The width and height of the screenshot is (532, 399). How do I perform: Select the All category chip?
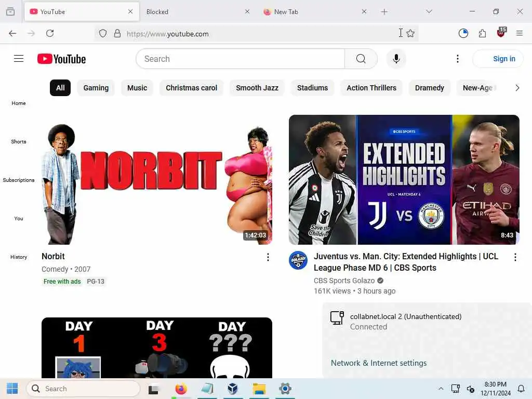point(60,88)
